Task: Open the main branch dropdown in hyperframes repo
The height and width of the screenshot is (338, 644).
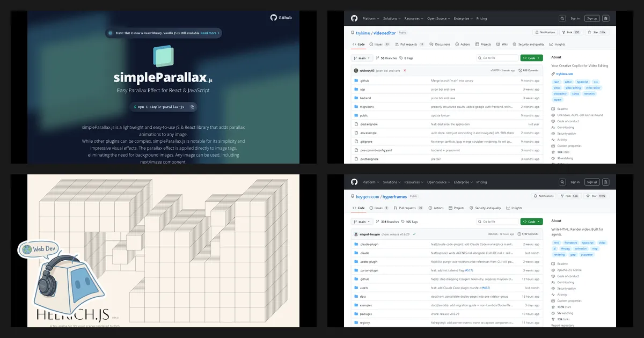Action: click(x=363, y=222)
